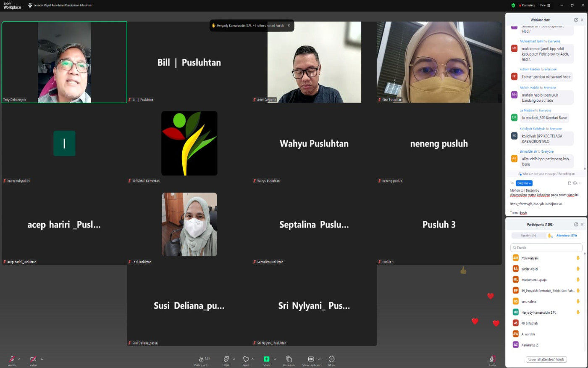Unmute microphone with the Audio button
This screenshot has height=368, width=588.
tap(12, 360)
